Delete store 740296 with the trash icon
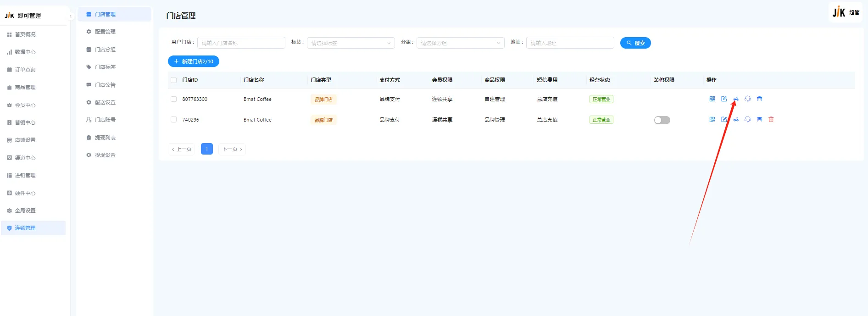 coord(771,120)
